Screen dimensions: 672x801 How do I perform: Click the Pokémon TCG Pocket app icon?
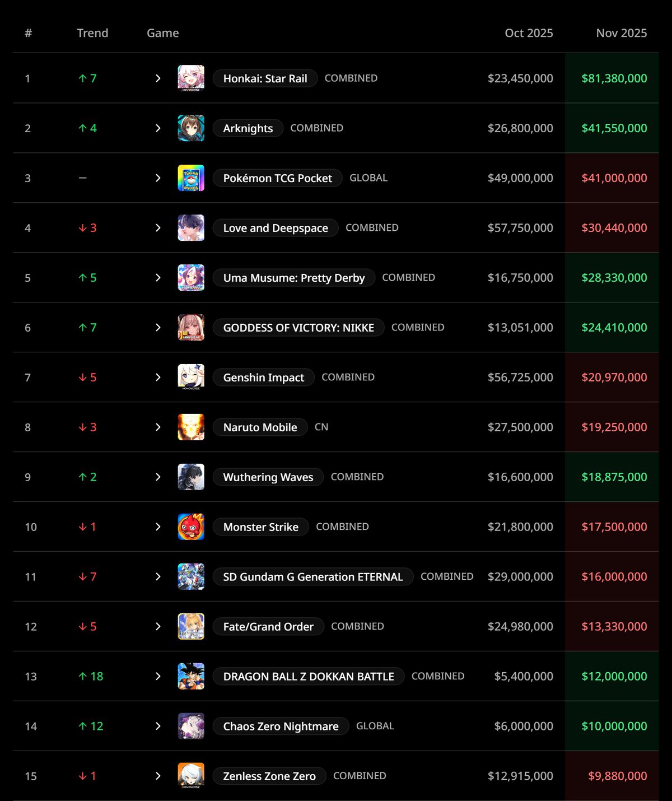click(x=191, y=178)
